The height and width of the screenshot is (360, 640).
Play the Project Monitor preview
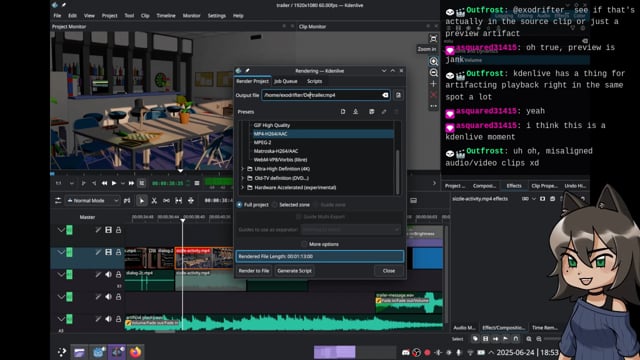point(114,183)
